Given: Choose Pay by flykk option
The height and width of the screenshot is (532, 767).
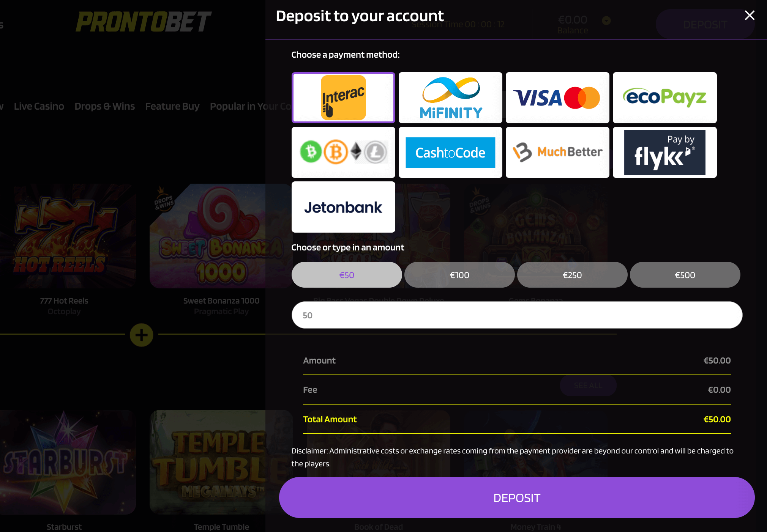Looking at the screenshot, I should (x=665, y=152).
